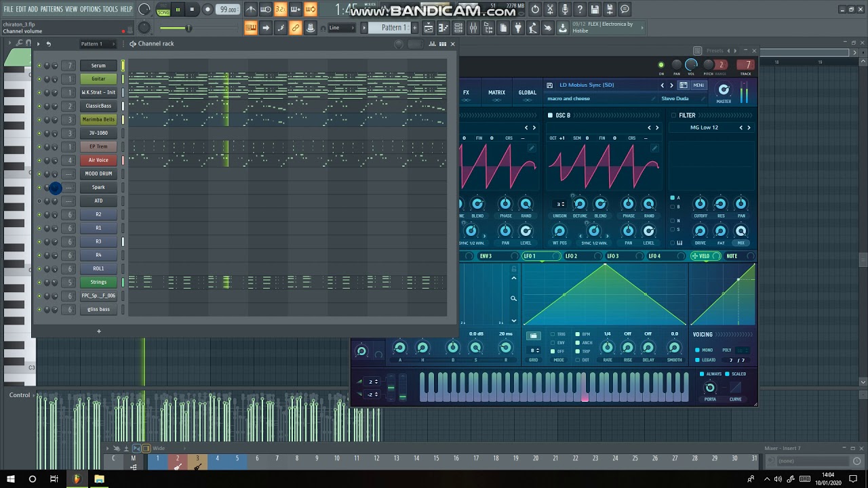
Task: Open the Serum GLOBAL tab
Action: pyautogui.click(x=527, y=93)
